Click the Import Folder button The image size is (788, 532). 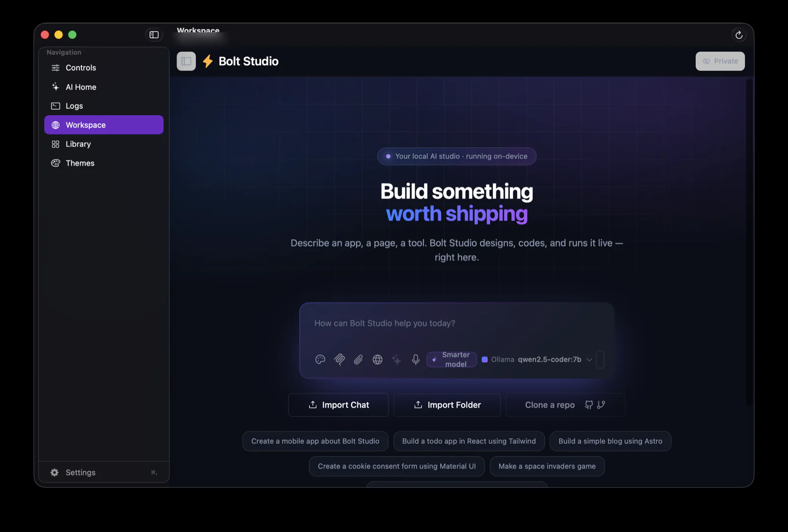click(x=447, y=405)
